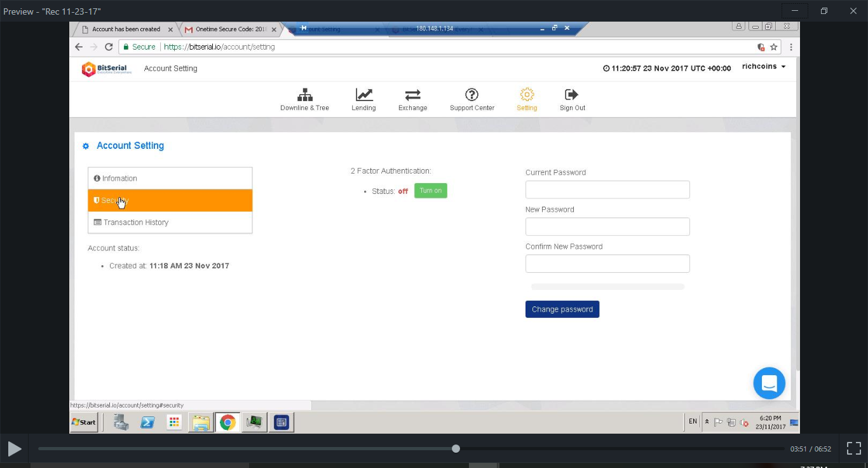868x468 pixels.
Task: Select the Transaction History tab
Action: point(170,223)
